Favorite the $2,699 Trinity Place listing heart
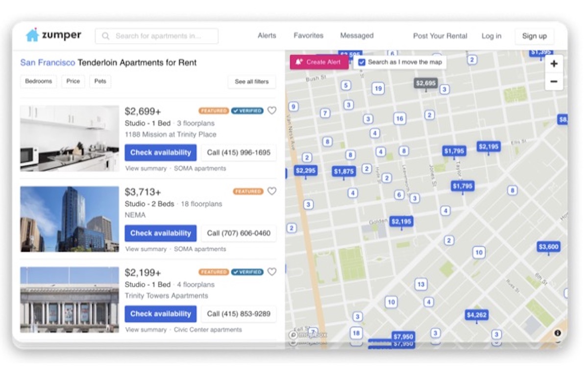This screenshot has height=378, width=588. point(272,111)
